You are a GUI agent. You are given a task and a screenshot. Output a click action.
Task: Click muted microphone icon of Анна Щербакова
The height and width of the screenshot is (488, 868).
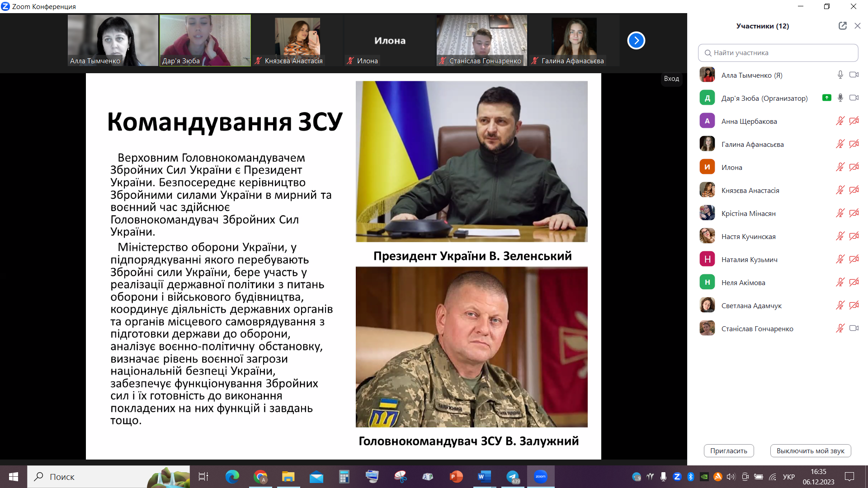(840, 121)
